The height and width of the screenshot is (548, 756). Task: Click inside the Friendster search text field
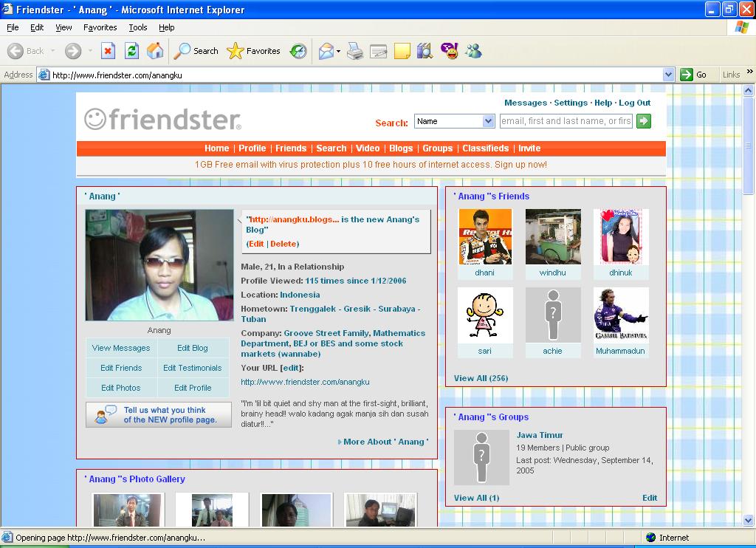point(566,121)
